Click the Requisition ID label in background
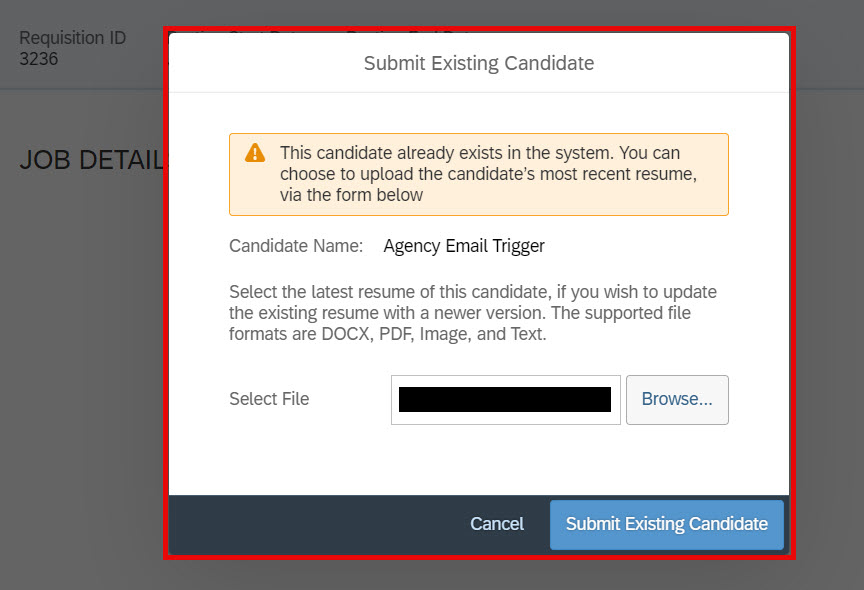Viewport: 864px width, 590px height. (73, 38)
